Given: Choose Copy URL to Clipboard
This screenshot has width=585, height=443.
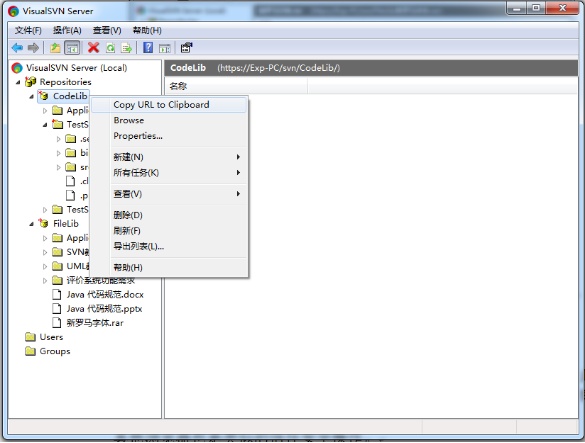Looking at the screenshot, I should 169,105.
